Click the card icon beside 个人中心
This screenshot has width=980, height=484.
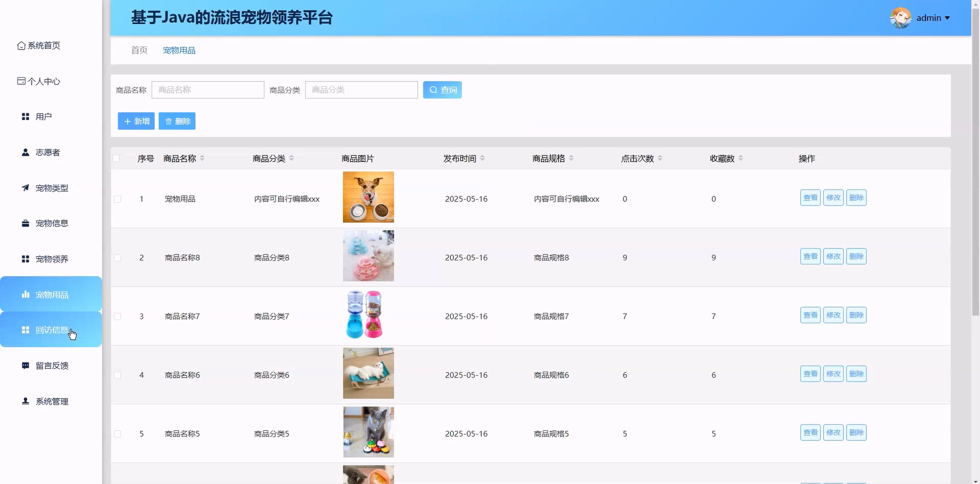[x=21, y=81]
